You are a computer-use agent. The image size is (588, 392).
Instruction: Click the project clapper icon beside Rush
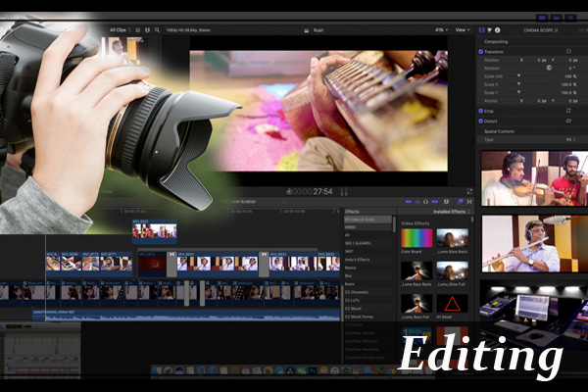pyautogui.click(x=306, y=30)
